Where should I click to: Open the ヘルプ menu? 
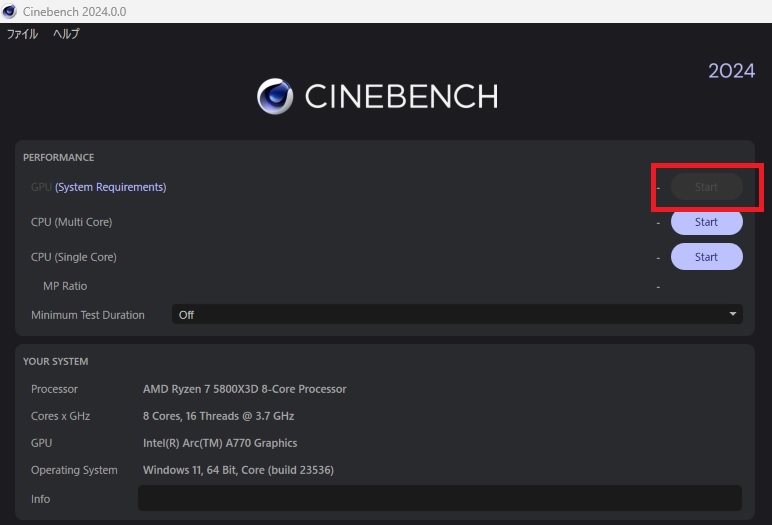pyautogui.click(x=66, y=34)
